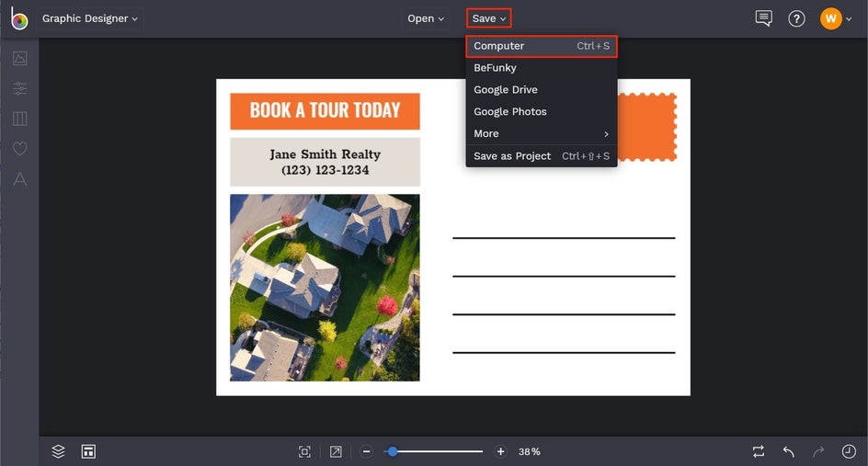This screenshot has width=868, height=466.
Task: Select the Text tool icon
Action: pos(19,179)
